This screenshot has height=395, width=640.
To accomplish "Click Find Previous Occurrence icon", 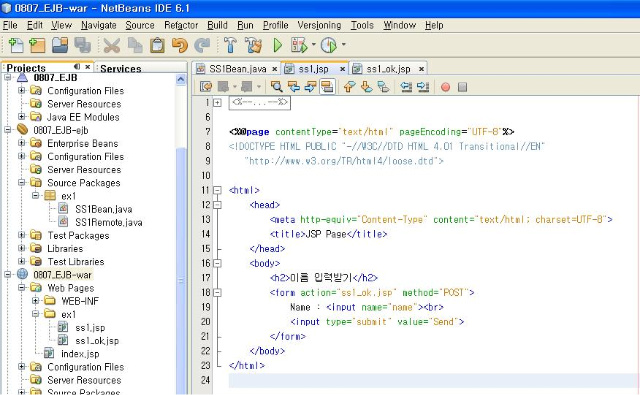I will (293, 87).
